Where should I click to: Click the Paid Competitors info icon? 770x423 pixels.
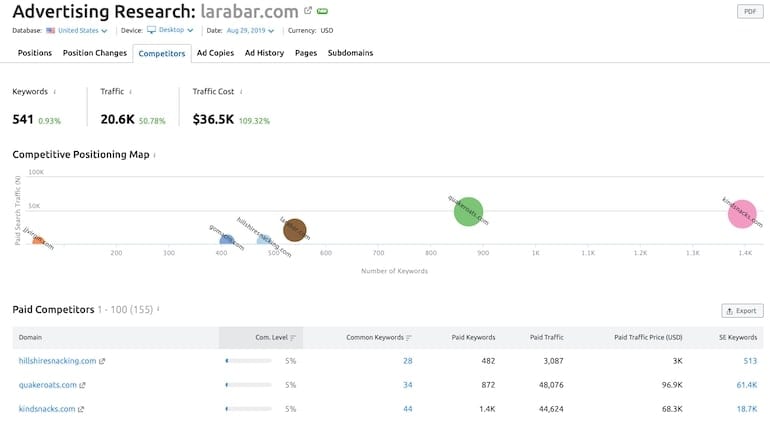158,310
